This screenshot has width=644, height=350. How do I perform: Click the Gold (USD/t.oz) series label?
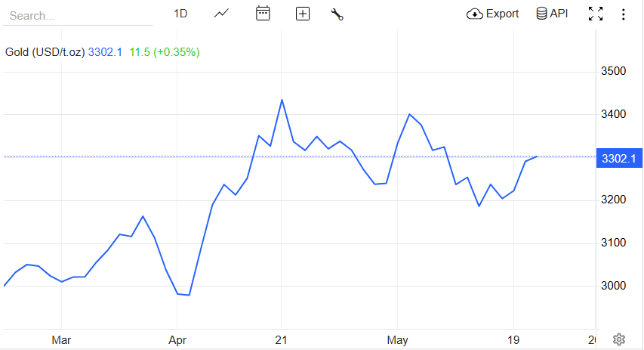(45, 52)
